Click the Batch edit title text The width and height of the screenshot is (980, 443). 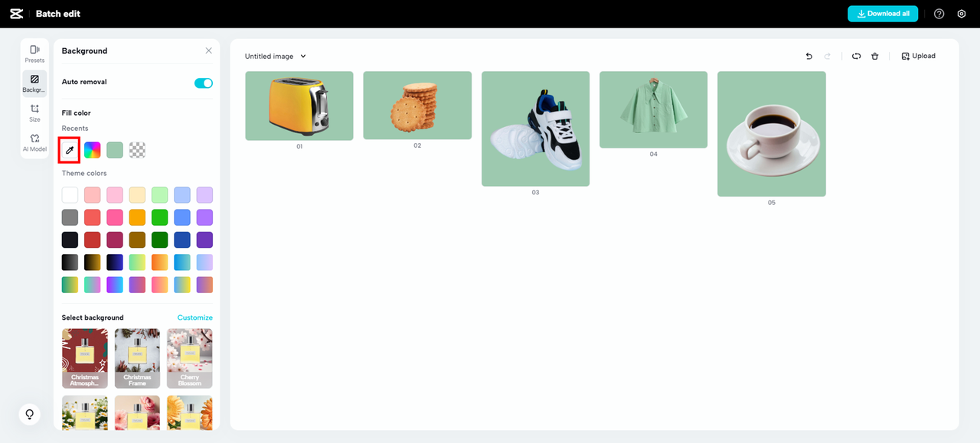pos(58,14)
